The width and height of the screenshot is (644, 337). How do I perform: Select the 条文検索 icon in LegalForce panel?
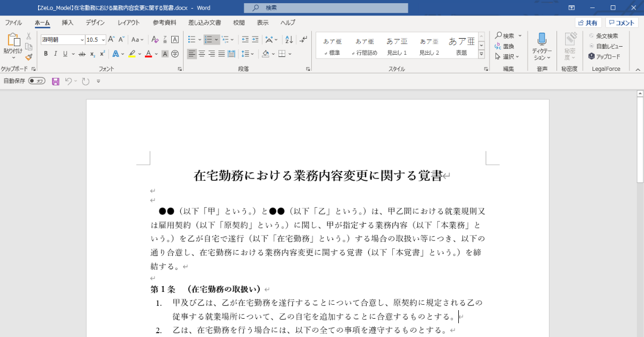click(591, 35)
